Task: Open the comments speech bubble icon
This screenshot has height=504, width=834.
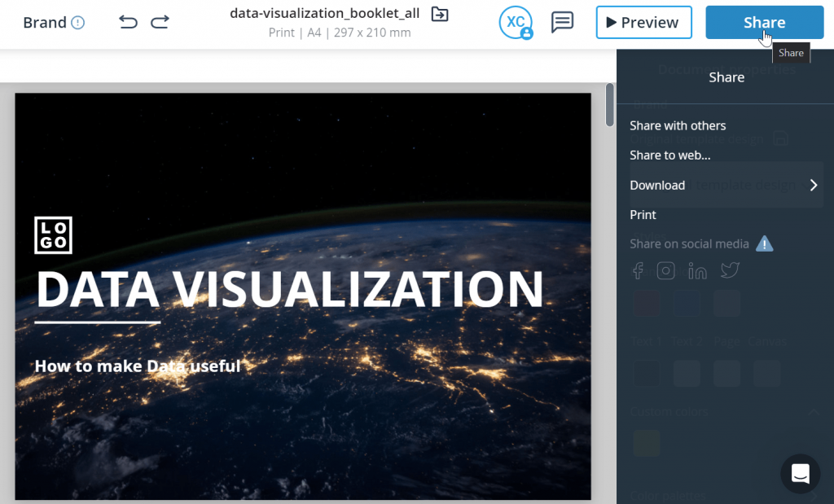Action: point(562,22)
